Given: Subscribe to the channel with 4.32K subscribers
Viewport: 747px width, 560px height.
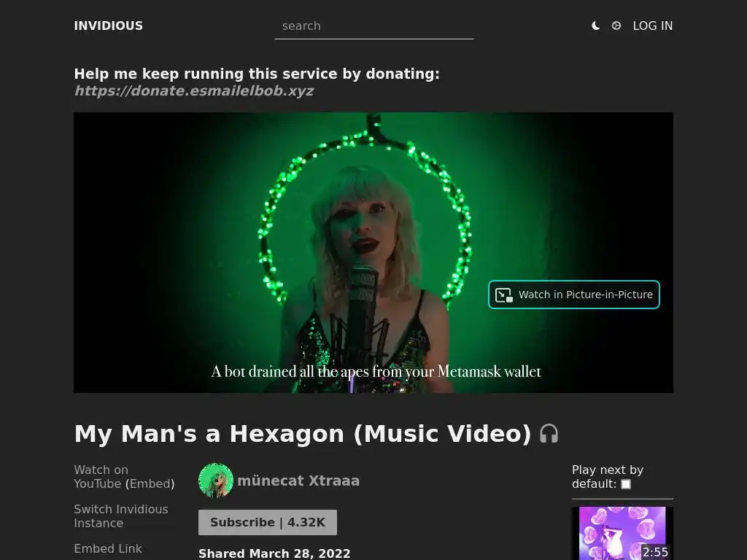Looking at the screenshot, I should click(x=268, y=522).
